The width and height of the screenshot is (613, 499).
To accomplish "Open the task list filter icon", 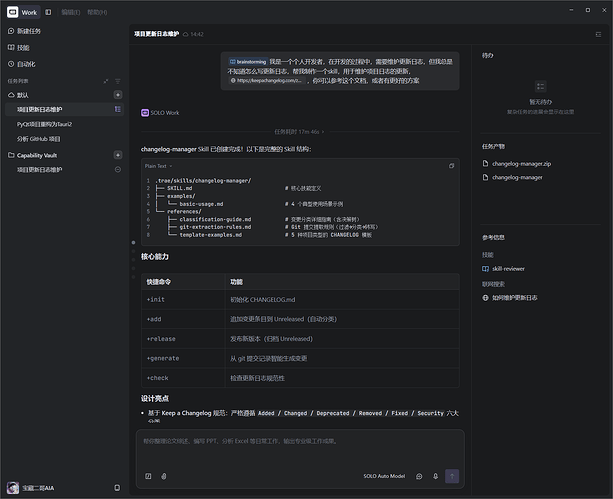I will click(x=118, y=81).
